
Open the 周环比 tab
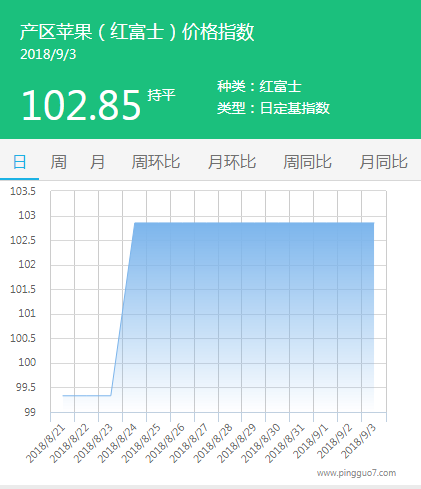(156, 162)
